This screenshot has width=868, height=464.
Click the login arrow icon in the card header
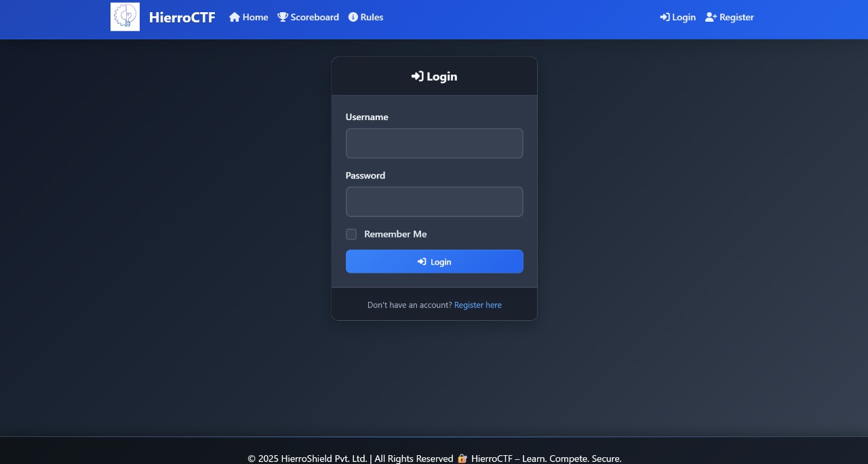point(418,76)
